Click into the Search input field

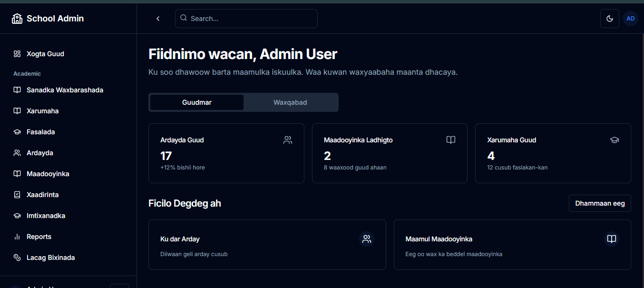click(251, 19)
